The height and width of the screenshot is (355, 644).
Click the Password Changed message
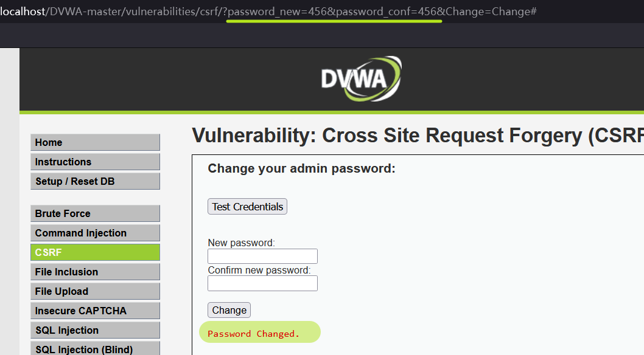click(x=254, y=333)
